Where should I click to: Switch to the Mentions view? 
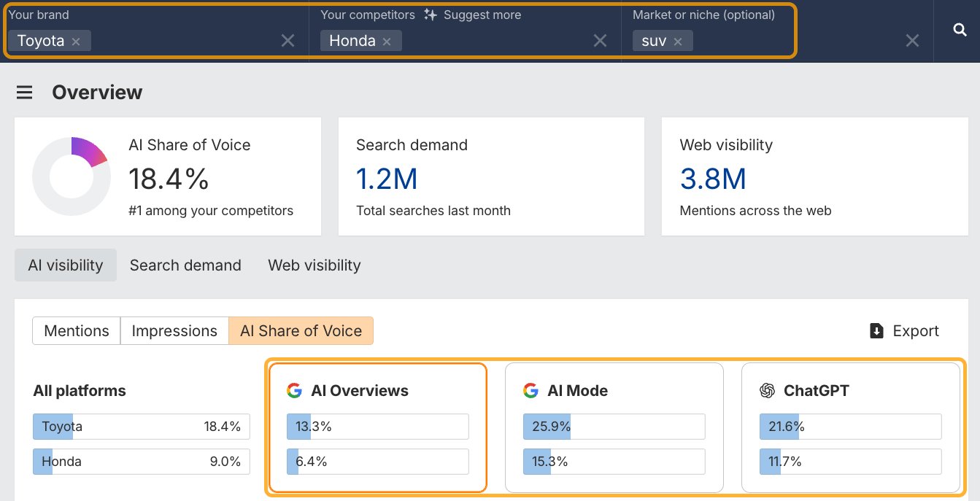(x=76, y=330)
